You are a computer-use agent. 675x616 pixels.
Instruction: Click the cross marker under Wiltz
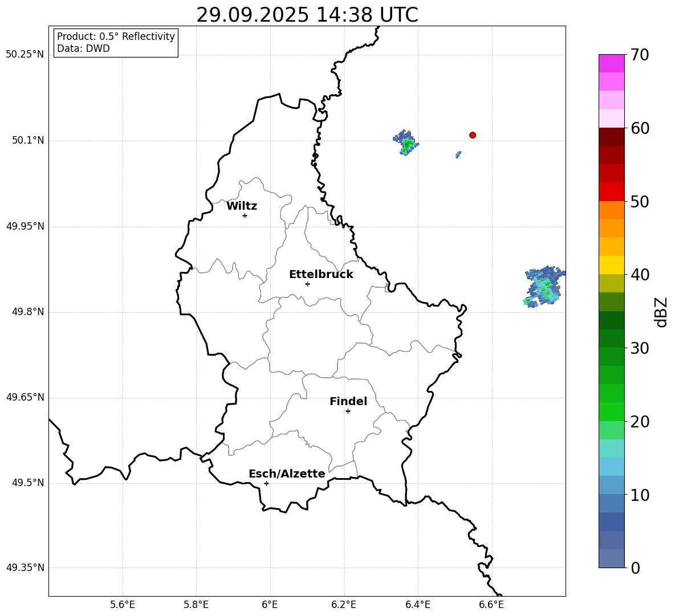click(x=245, y=215)
